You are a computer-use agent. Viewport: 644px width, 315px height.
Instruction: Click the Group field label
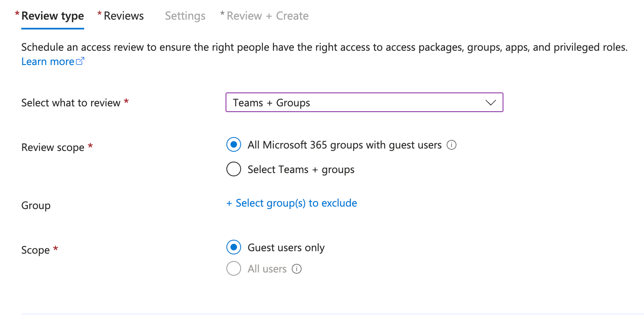[x=36, y=205]
